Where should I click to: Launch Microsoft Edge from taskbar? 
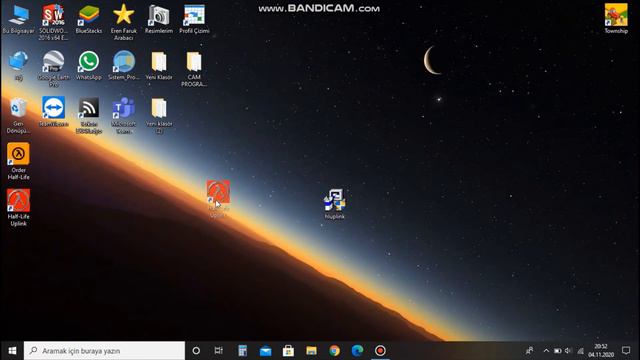click(357, 351)
